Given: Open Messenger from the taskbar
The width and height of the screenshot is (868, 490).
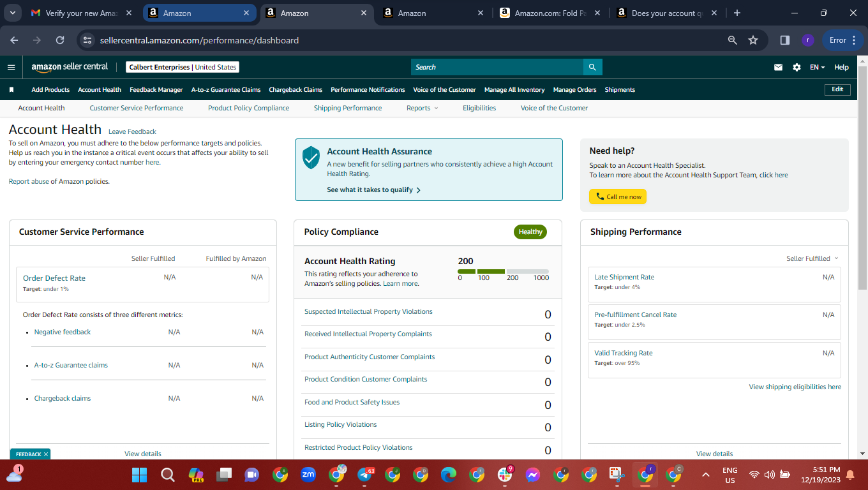Looking at the screenshot, I should 533,475.
